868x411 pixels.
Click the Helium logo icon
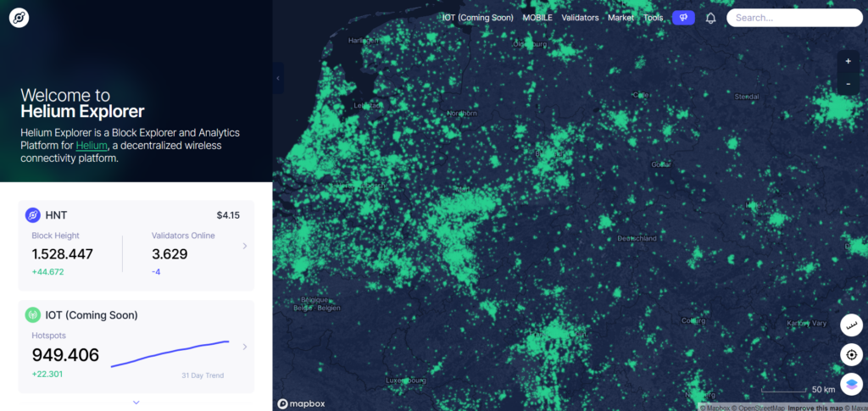(19, 18)
